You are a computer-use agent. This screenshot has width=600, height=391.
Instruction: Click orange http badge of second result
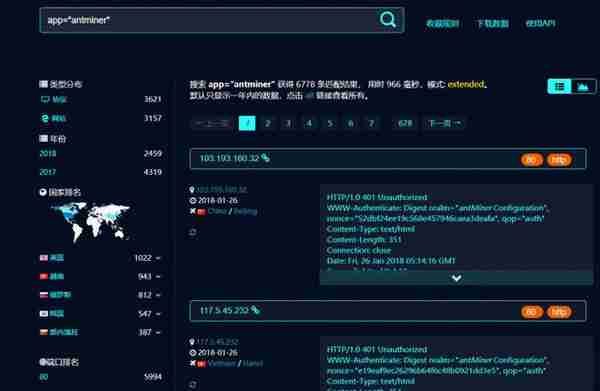(x=559, y=312)
